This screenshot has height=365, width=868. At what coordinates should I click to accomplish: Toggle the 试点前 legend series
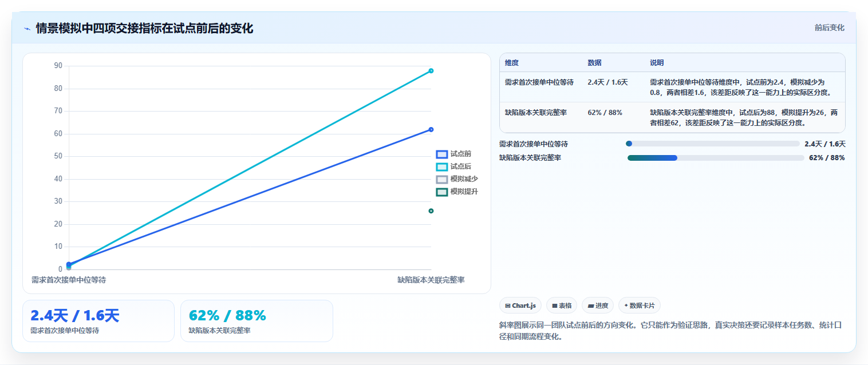pos(453,154)
